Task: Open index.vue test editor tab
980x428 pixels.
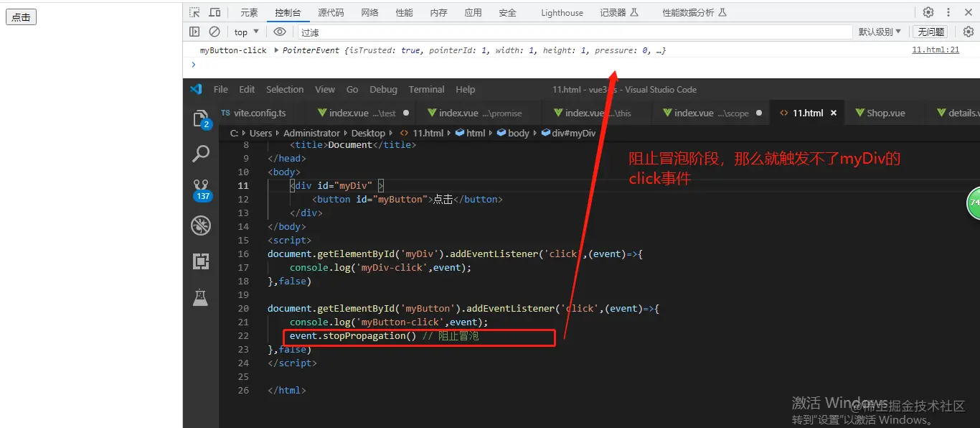Action: (x=363, y=113)
